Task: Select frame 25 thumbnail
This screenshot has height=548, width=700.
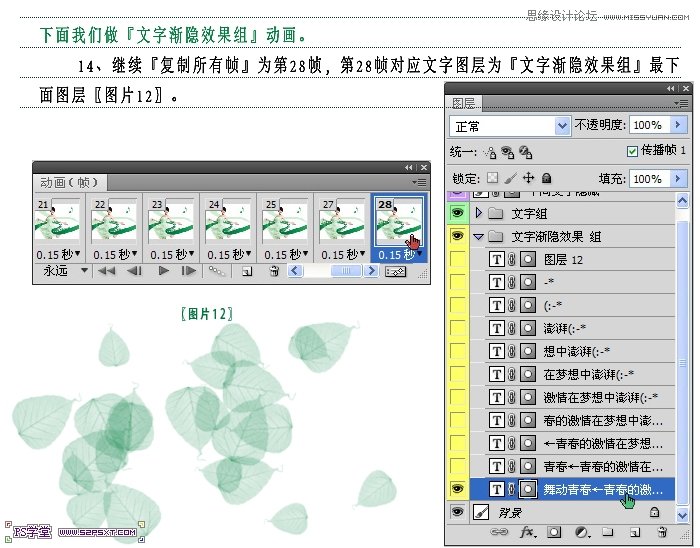Action: tap(285, 220)
